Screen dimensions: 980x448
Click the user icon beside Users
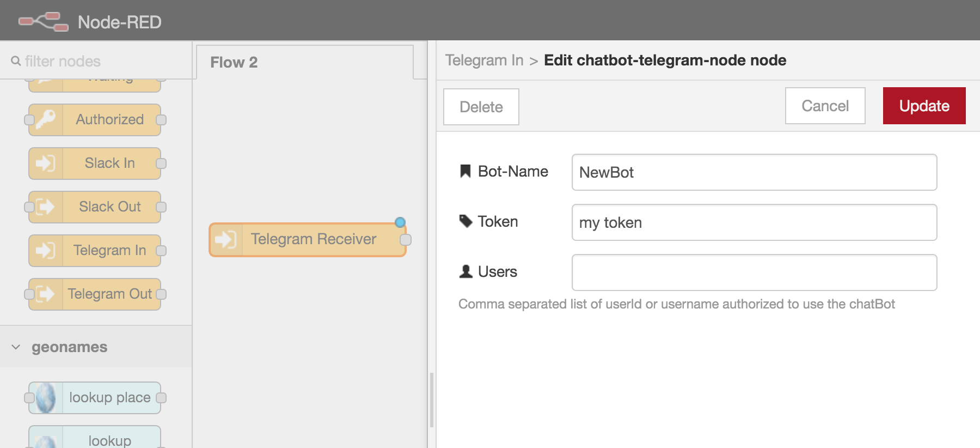[x=465, y=271]
